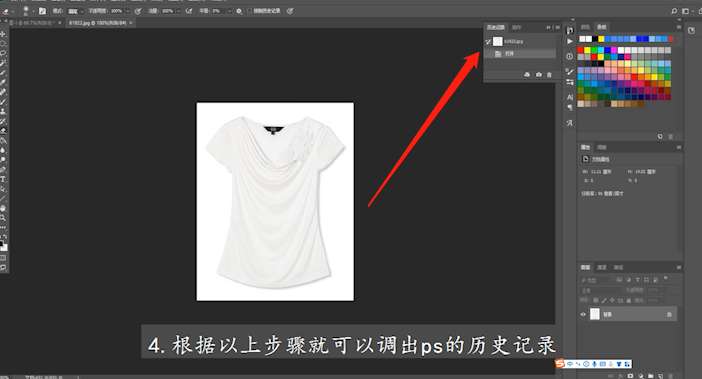Delete current state trash icon in History
702x379 pixels.
coord(549,75)
